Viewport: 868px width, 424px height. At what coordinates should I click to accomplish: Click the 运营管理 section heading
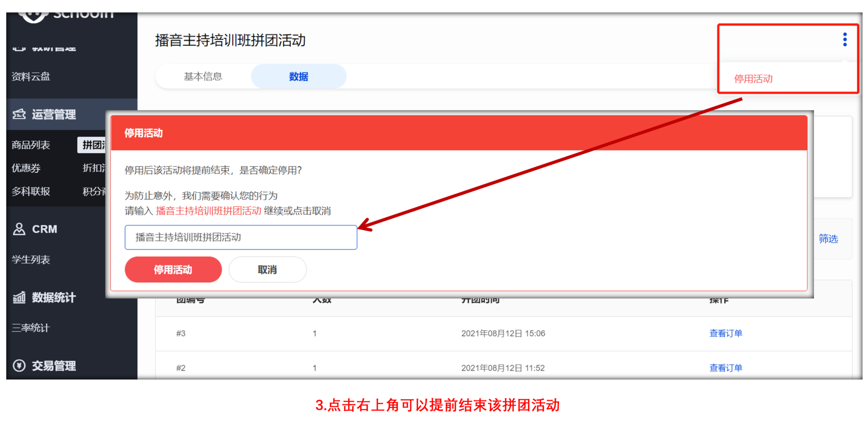pos(54,114)
